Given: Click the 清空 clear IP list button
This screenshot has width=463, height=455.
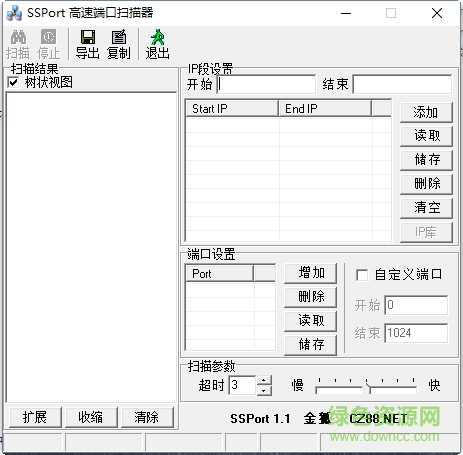Looking at the screenshot, I should click(x=426, y=208).
